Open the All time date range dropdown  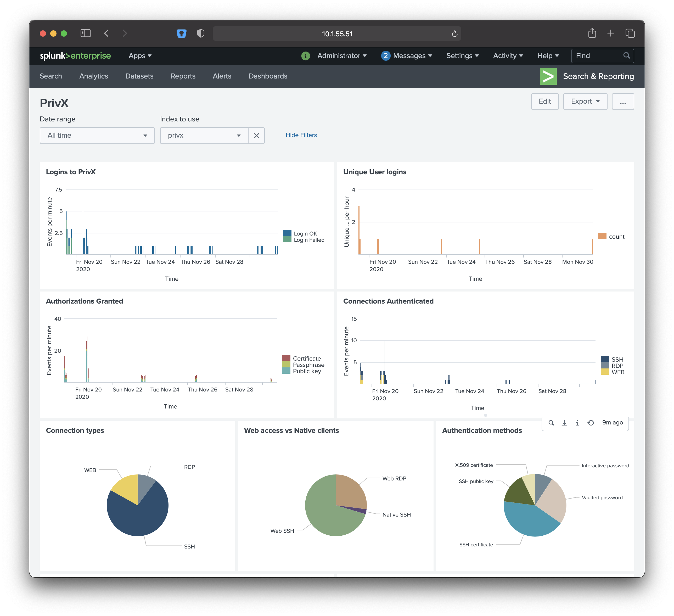[97, 136]
